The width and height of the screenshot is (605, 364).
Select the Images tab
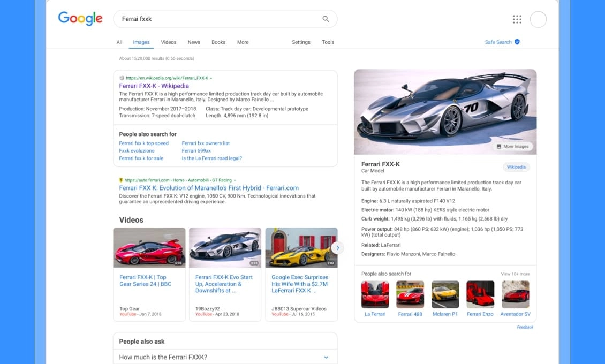click(x=141, y=42)
